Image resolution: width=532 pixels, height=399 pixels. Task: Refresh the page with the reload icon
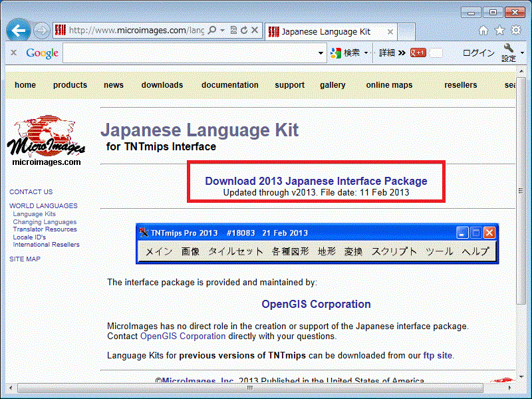(x=244, y=31)
